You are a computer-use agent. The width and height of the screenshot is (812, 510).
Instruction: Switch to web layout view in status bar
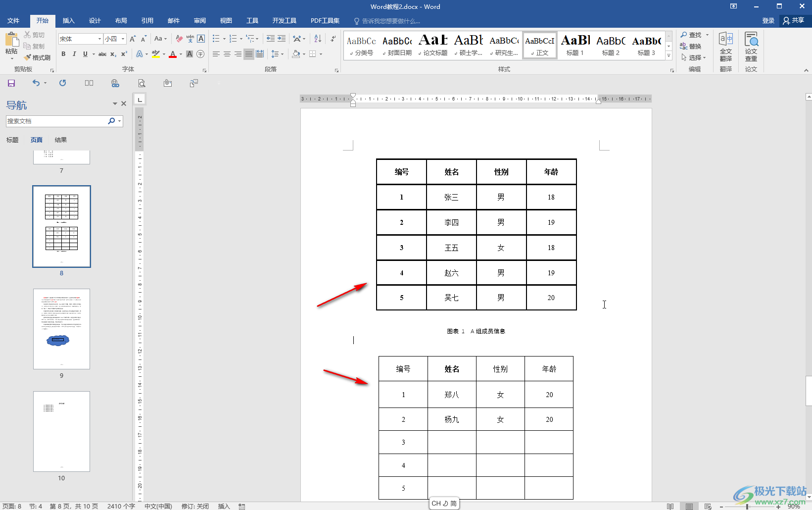[708, 506]
